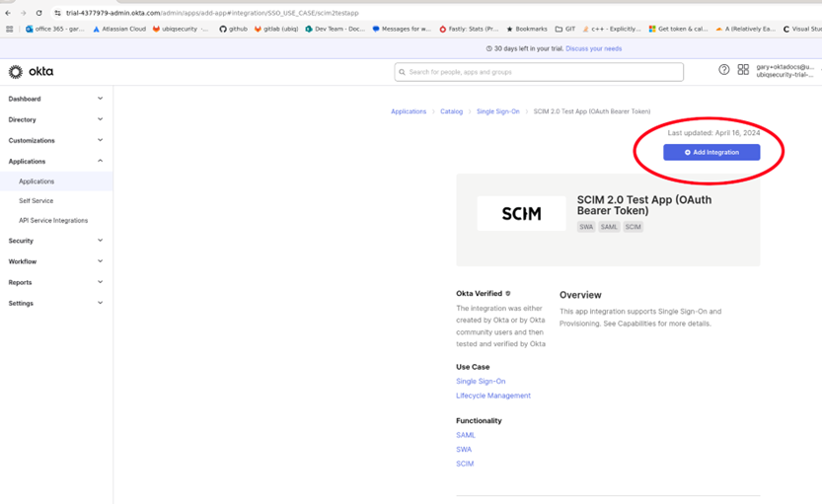Image resolution: width=822 pixels, height=504 pixels.
Task: Expand the Settings sidebar section
Action: [x=55, y=304]
